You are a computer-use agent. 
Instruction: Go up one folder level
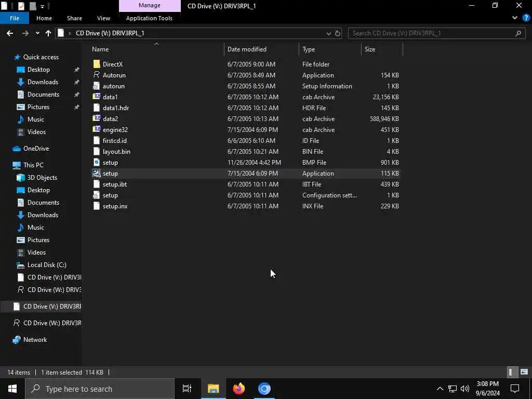pyautogui.click(x=48, y=33)
